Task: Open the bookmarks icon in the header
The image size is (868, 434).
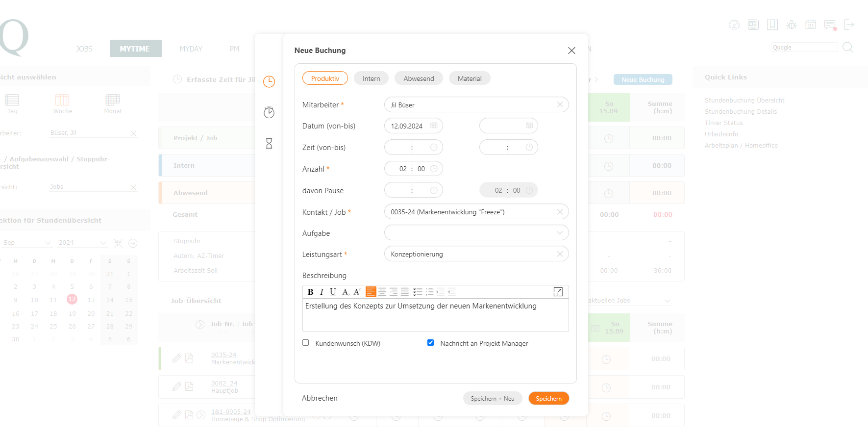Action: [772, 25]
